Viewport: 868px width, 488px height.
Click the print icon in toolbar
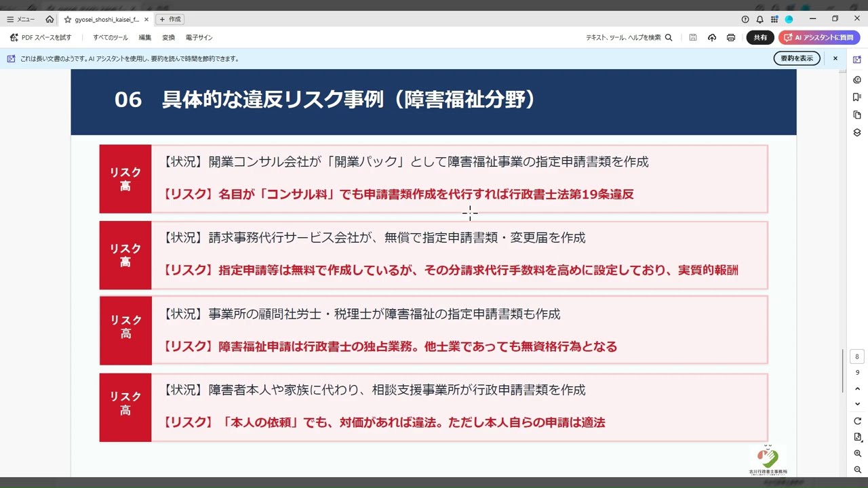pyautogui.click(x=730, y=38)
